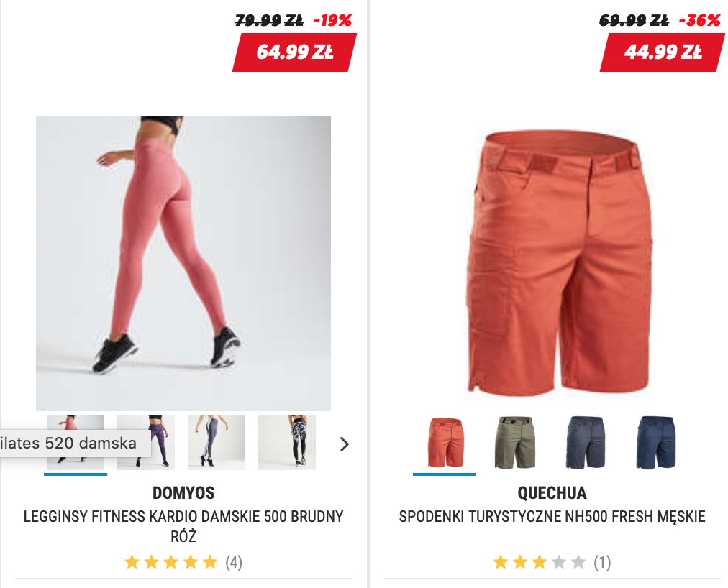Select the pink leggings thumbnail

coord(76,442)
